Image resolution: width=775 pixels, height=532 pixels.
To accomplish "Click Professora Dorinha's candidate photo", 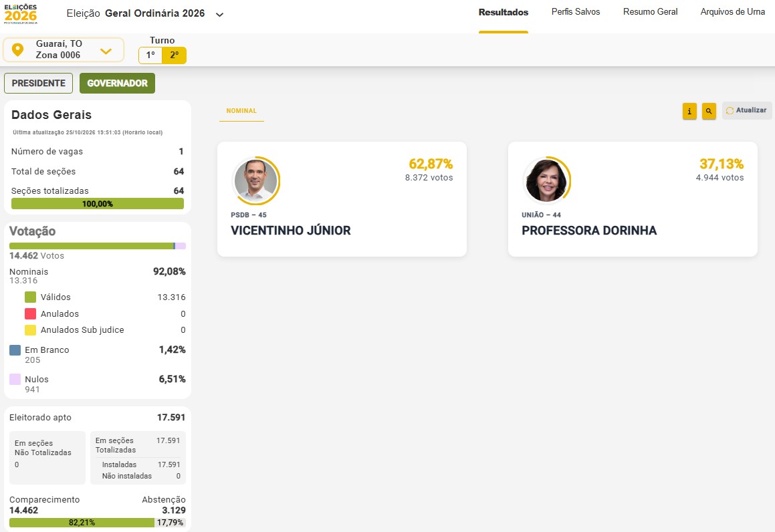I will pyautogui.click(x=546, y=181).
